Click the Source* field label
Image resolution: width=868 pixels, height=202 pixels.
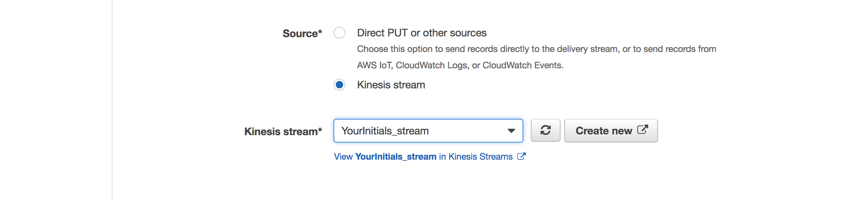[302, 33]
